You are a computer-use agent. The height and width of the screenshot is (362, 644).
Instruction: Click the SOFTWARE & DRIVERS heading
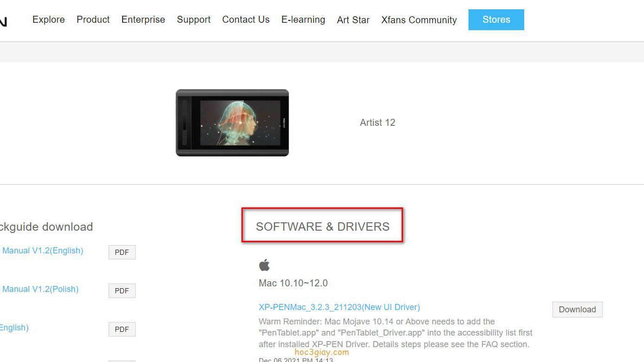click(322, 226)
